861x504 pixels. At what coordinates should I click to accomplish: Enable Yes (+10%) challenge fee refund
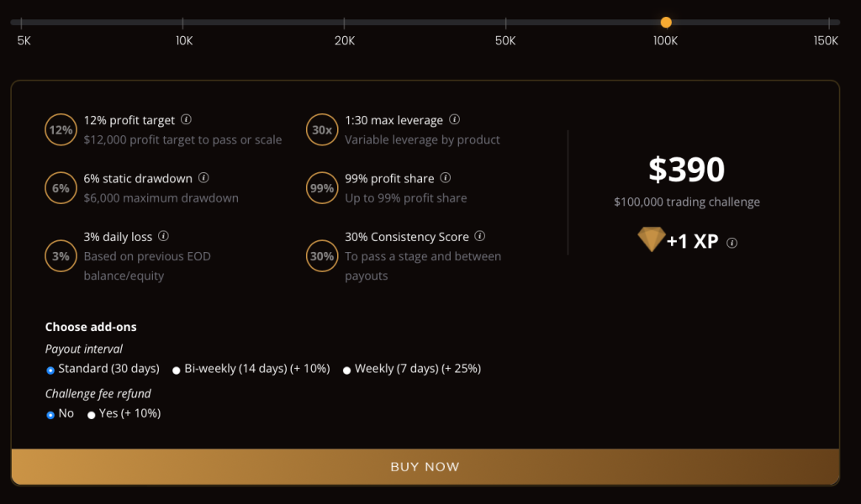[x=91, y=414]
